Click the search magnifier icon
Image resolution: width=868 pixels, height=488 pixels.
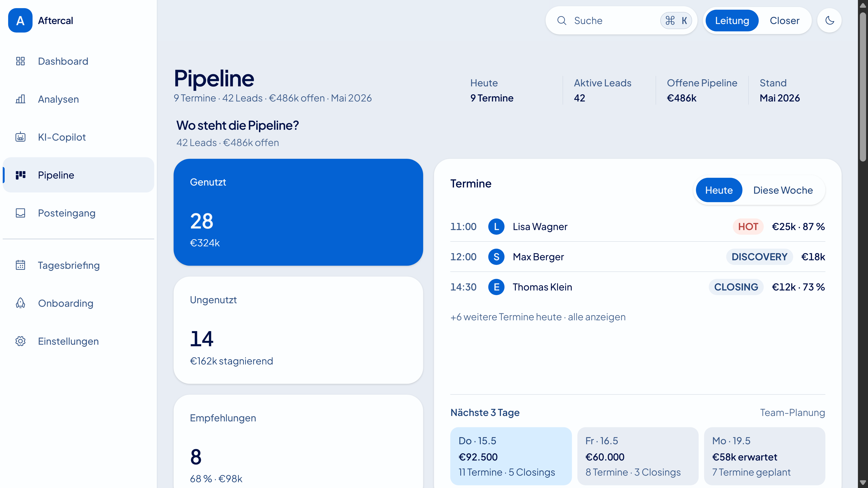pyautogui.click(x=562, y=21)
